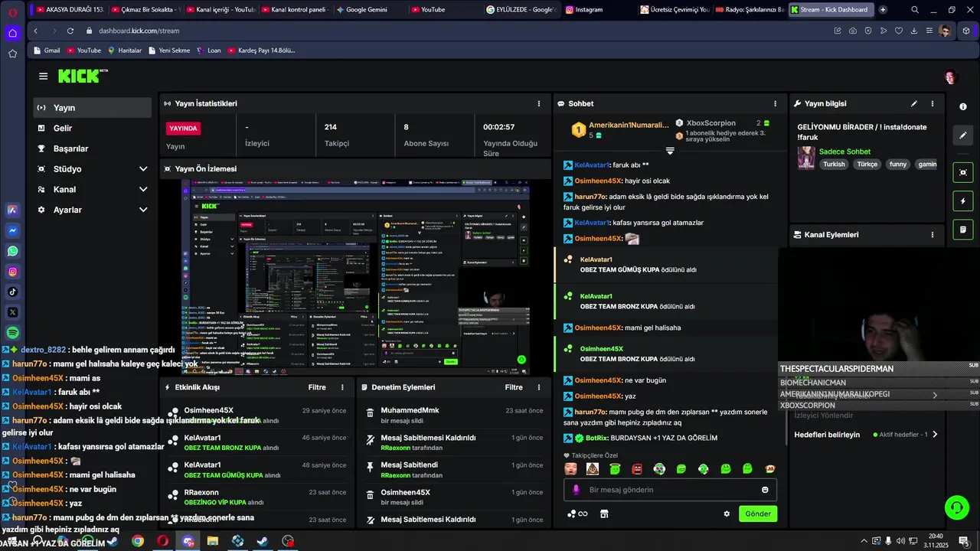This screenshot has height=551, width=980.
Task: Click the Bir mesaj gönderin input field
Action: 671,490
